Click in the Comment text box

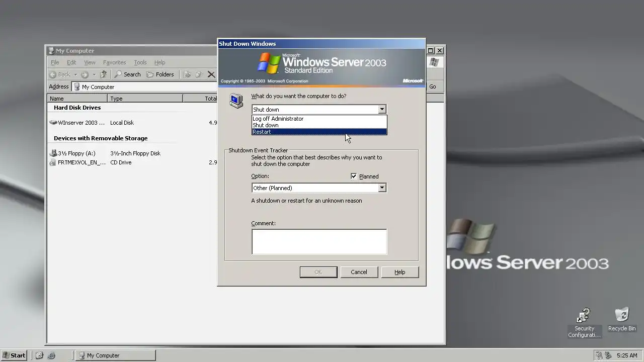coord(319,242)
